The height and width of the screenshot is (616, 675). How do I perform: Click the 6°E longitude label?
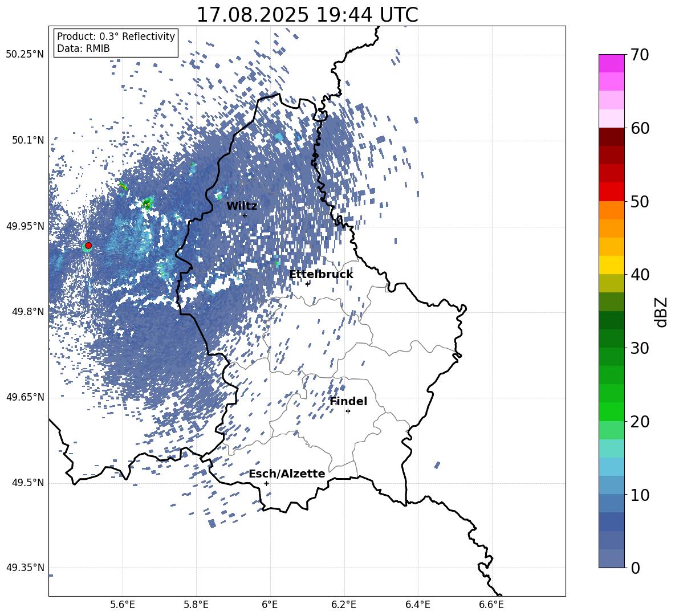[270, 605]
